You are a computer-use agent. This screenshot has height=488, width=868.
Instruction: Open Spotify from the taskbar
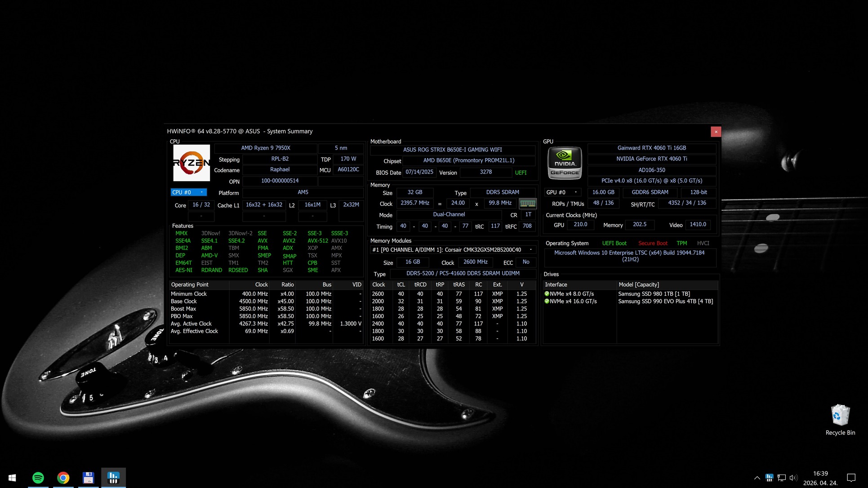click(38, 478)
